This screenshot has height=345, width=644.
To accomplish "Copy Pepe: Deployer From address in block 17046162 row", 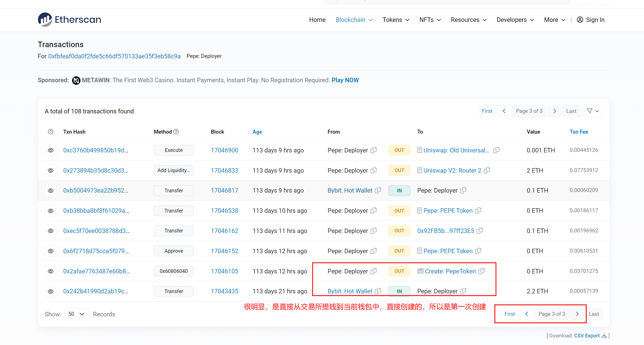I will [373, 231].
